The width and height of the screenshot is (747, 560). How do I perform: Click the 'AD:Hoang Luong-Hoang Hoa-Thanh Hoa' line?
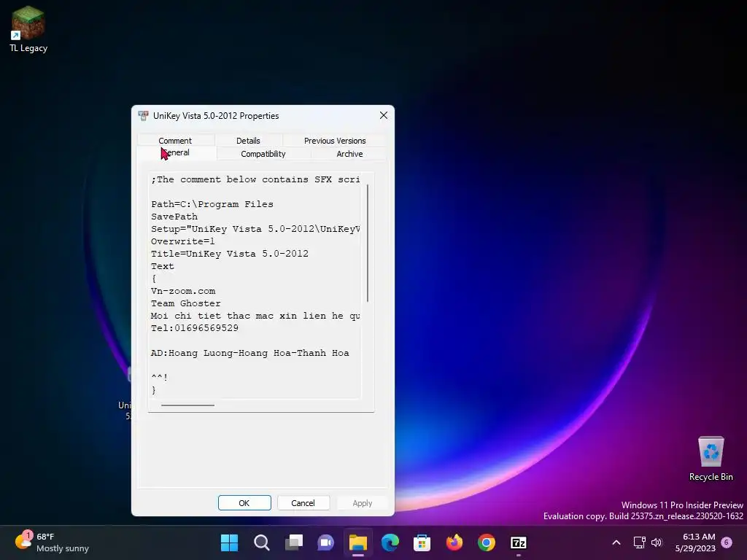249,353
